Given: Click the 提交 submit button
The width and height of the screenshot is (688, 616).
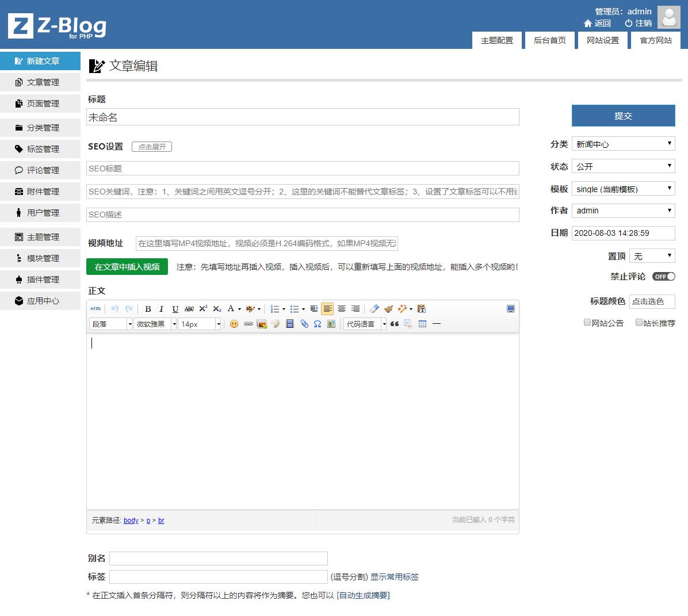Looking at the screenshot, I should coord(623,116).
